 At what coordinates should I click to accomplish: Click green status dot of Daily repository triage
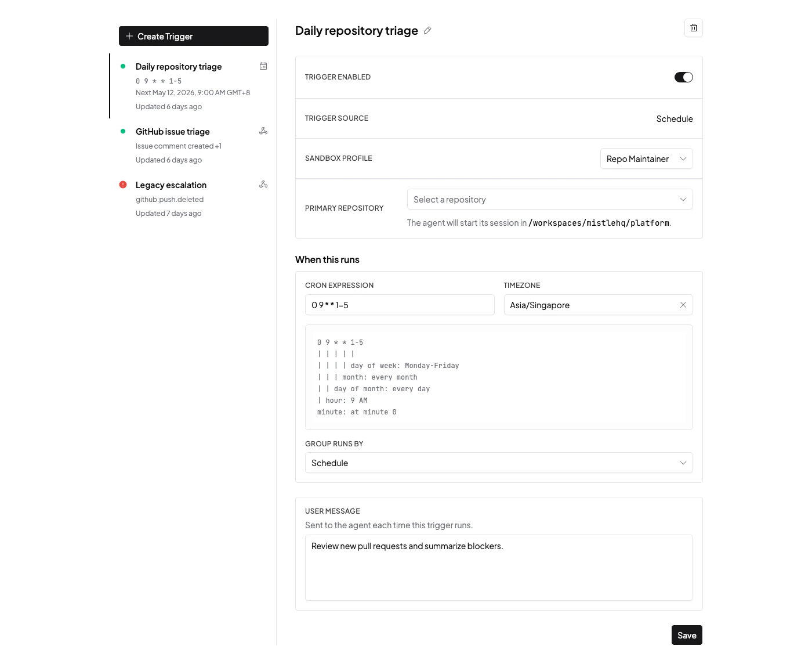pos(123,66)
